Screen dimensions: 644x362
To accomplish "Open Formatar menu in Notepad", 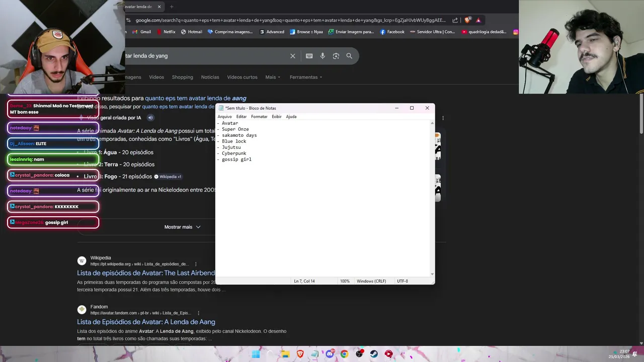I will [x=259, y=117].
